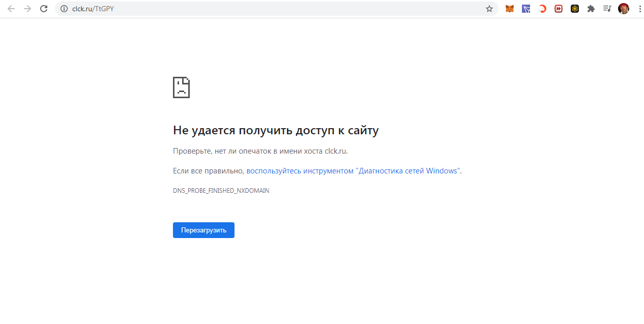Click the DNS_PROBE_FINISHED_NXDOMAIN error code
Viewport: 644px width, 324px height.
[x=221, y=191]
